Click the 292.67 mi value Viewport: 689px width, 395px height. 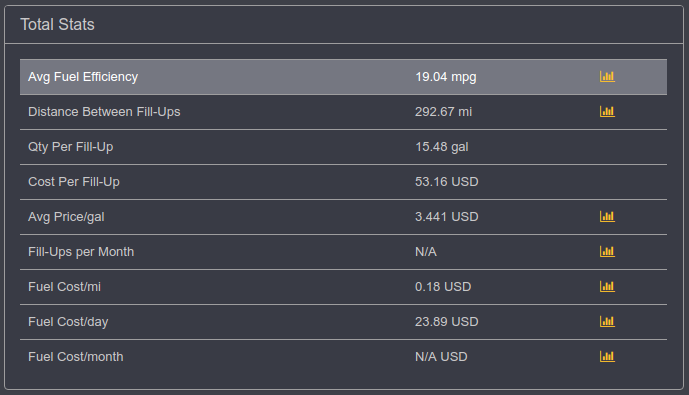443,112
